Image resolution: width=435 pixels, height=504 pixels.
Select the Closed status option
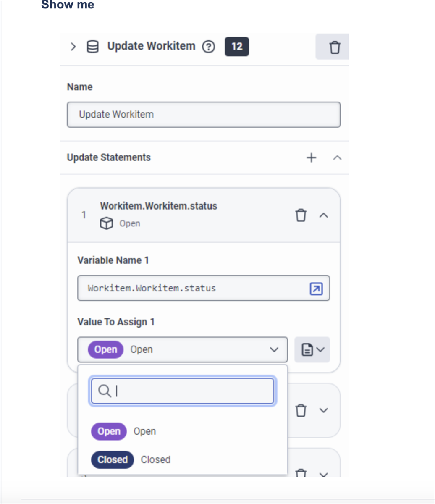131,459
